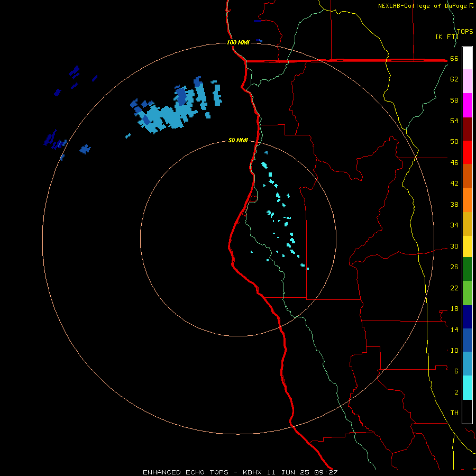This screenshot has height=476, width=476.
Task: Click legend value "18"
Action: pos(454,309)
